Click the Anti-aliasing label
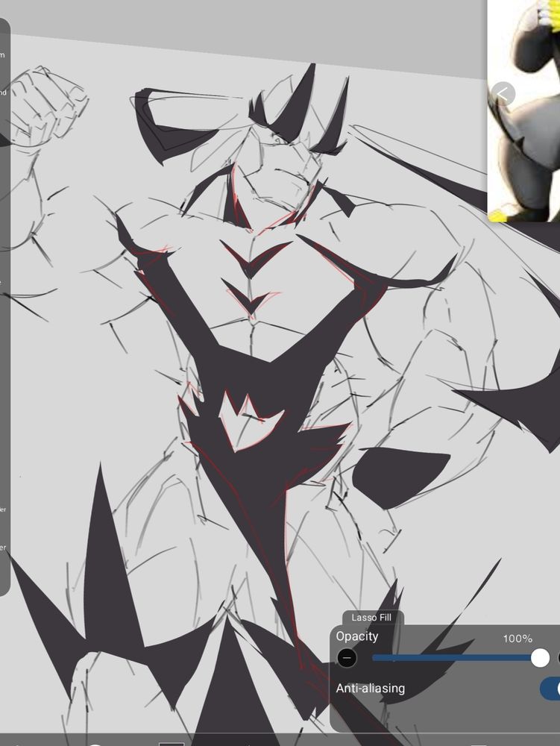560x746 pixels. [371, 689]
